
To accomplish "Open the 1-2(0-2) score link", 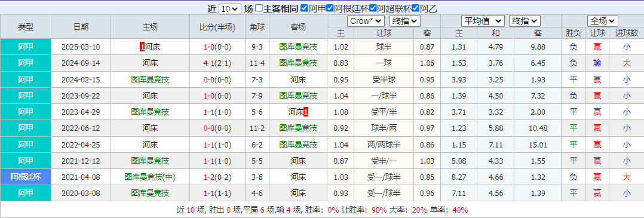I will [x=217, y=177].
